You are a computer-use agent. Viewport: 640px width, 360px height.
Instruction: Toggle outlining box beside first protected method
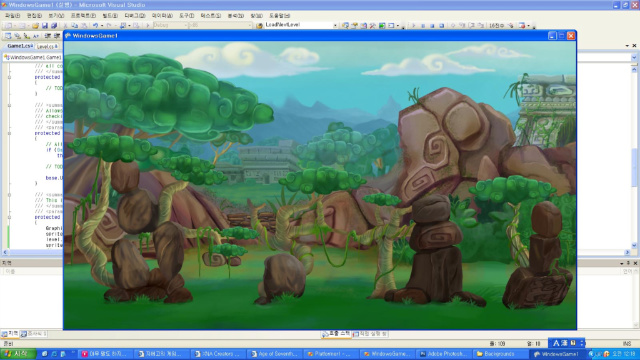tap(9, 77)
